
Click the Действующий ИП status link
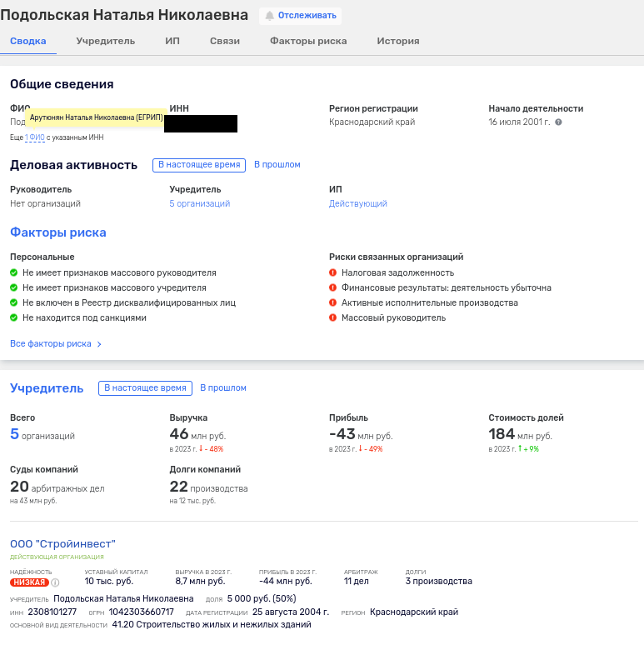point(357,203)
